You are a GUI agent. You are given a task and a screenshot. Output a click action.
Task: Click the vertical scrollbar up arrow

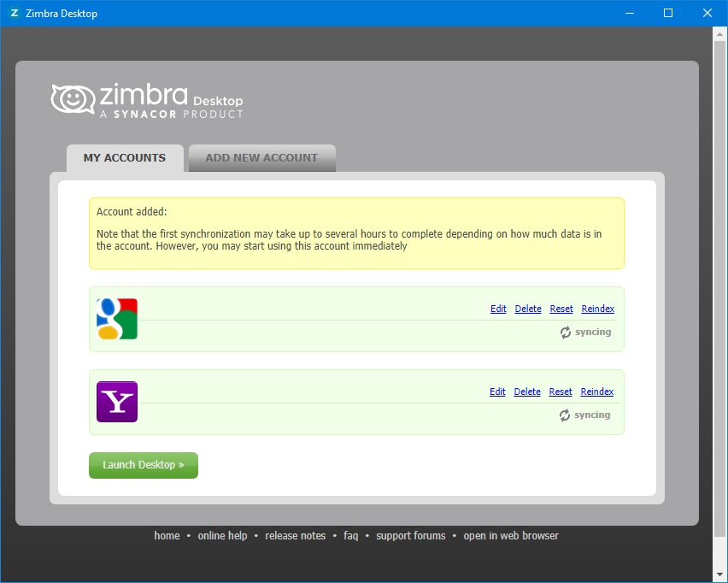719,34
